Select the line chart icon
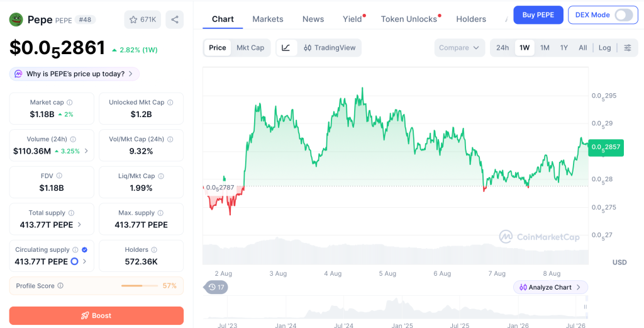 (286, 48)
